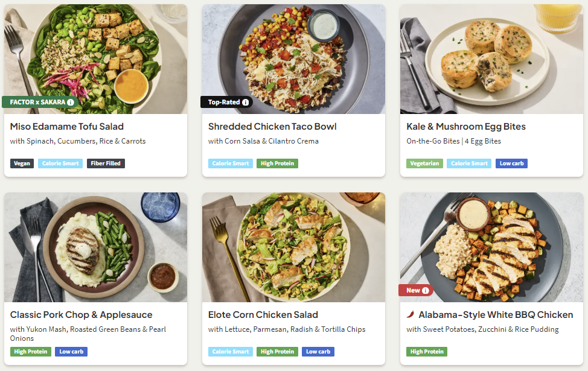Image resolution: width=588 pixels, height=371 pixels.
Task: Click info icon on New badge
Action: [x=426, y=290]
